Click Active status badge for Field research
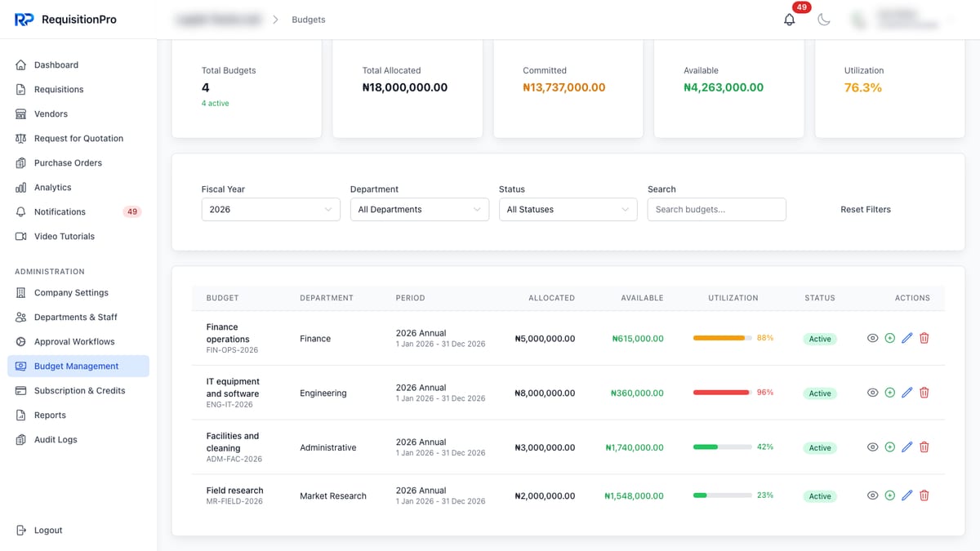 tap(820, 496)
